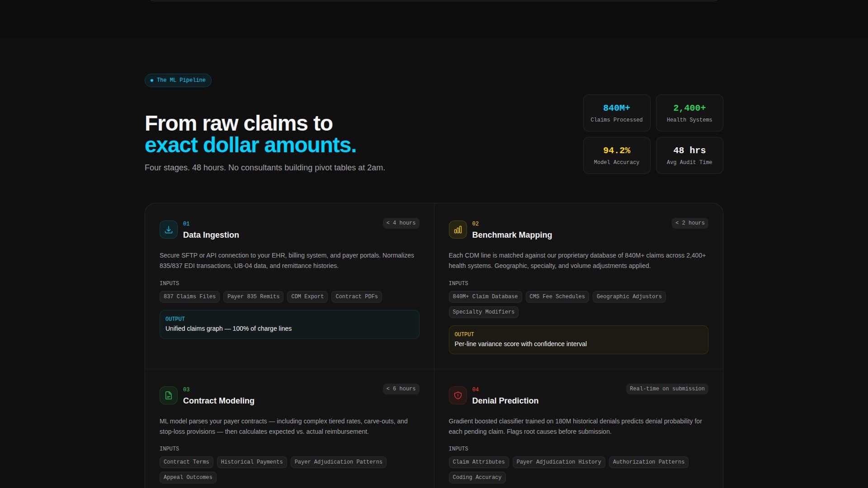The image size is (868, 488).
Task: Click the 'Payer 835 Remits' input tag
Action: (253, 297)
